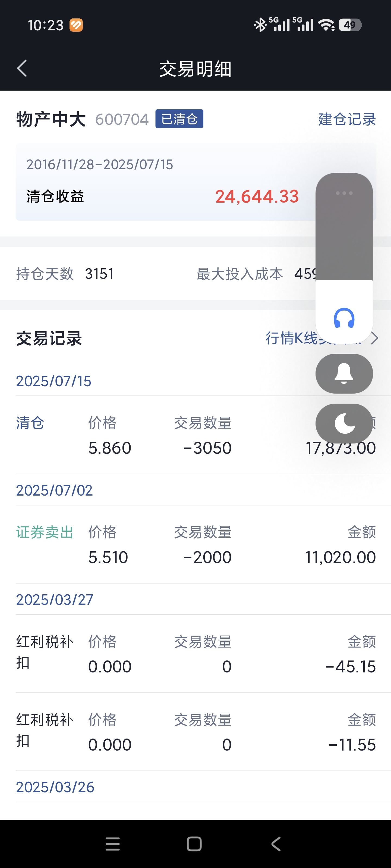Screen dimensions: 391x868
Task: Toggle the bell ringer mode button
Action: [x=344, y=373]
